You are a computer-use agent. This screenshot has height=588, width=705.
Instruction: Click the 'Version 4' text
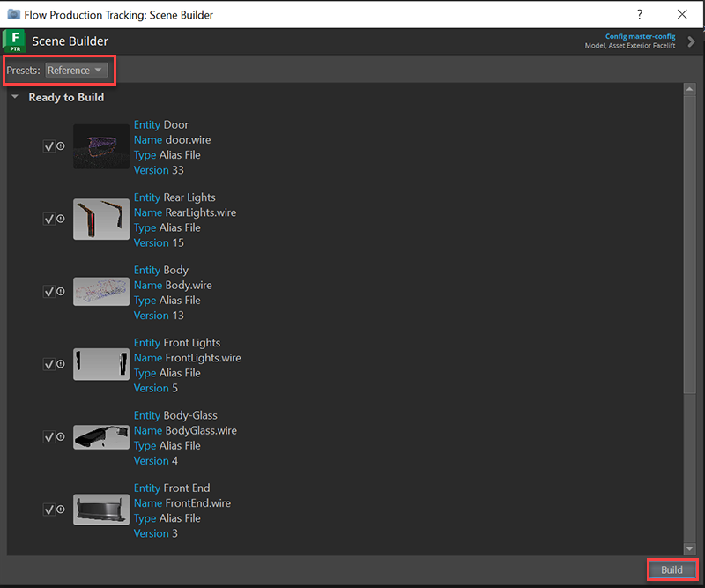pos(156,461)
